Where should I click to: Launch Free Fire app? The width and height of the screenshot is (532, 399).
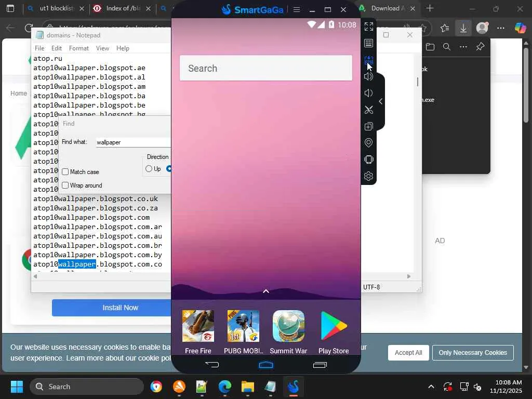tap(198, 332)
